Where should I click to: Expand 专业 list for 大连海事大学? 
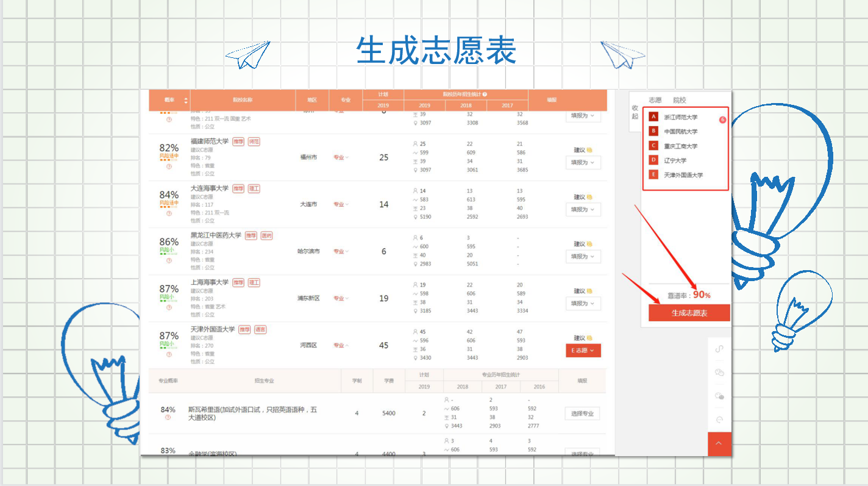point(341,205)
